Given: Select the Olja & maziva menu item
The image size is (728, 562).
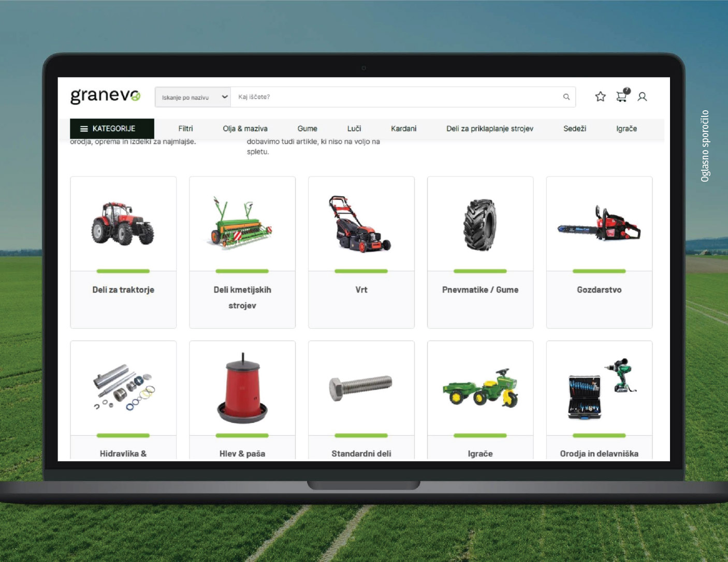Looking at the screenshot, I should 245,129.
